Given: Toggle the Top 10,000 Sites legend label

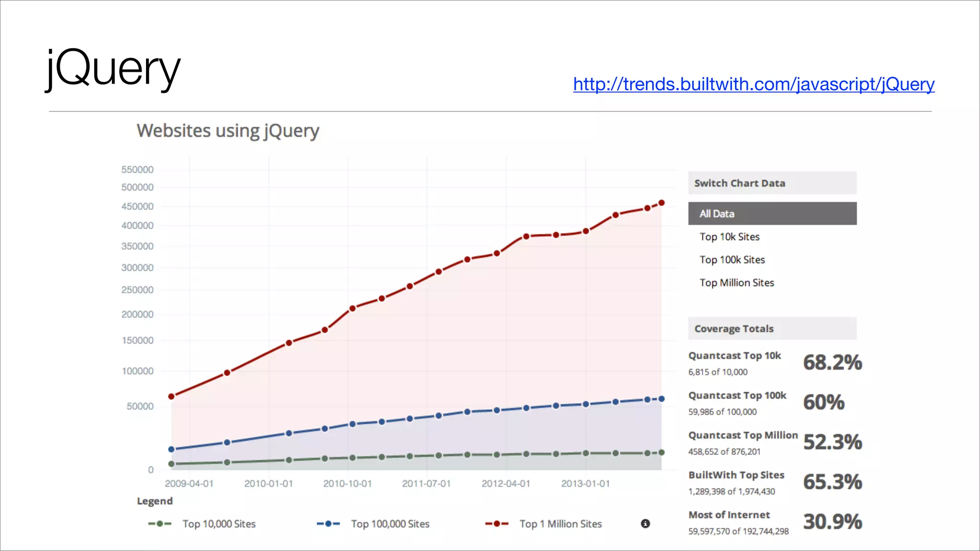Looking at the screenshot, I should (x=219, y=524).
